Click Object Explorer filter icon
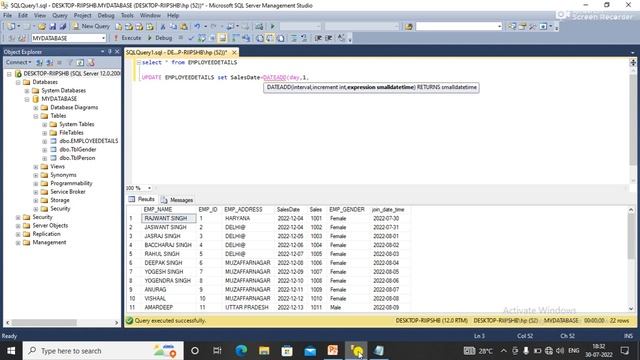 click(70, 62)
